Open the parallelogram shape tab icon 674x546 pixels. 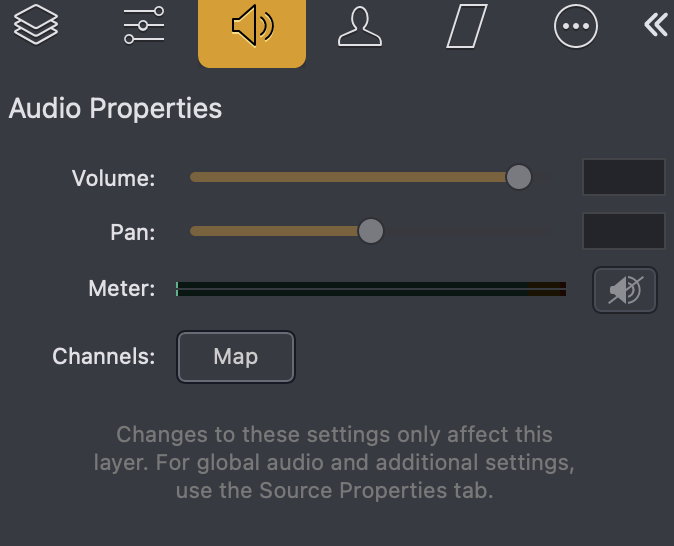(466, 26)
